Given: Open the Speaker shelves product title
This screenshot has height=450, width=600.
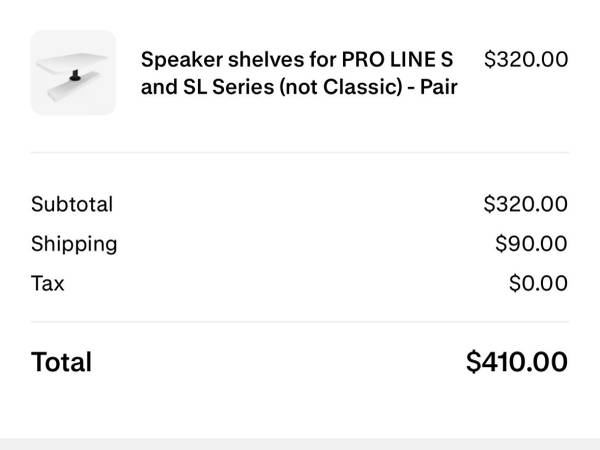Looking at the screenshot, I should point(299,73).
